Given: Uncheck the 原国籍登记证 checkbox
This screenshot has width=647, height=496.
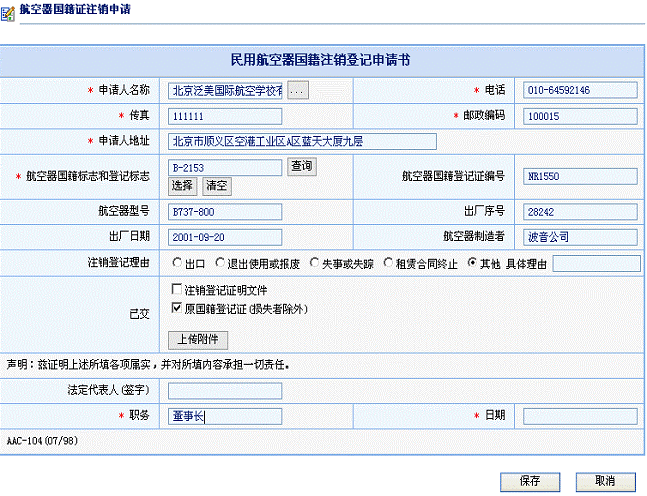Looking at the screenshot, I should click(177, 309).
